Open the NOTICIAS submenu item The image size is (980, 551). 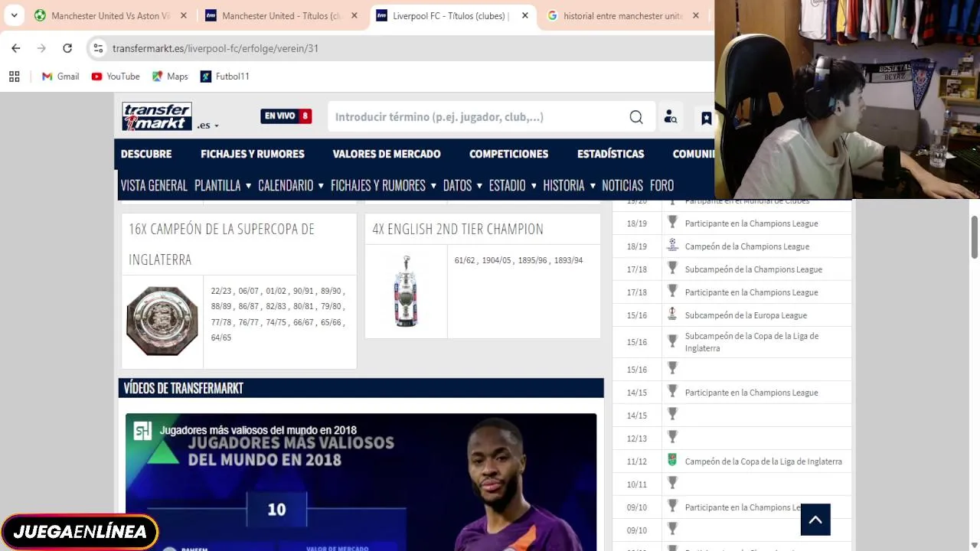pyautogui.click(x=622, y=185)
